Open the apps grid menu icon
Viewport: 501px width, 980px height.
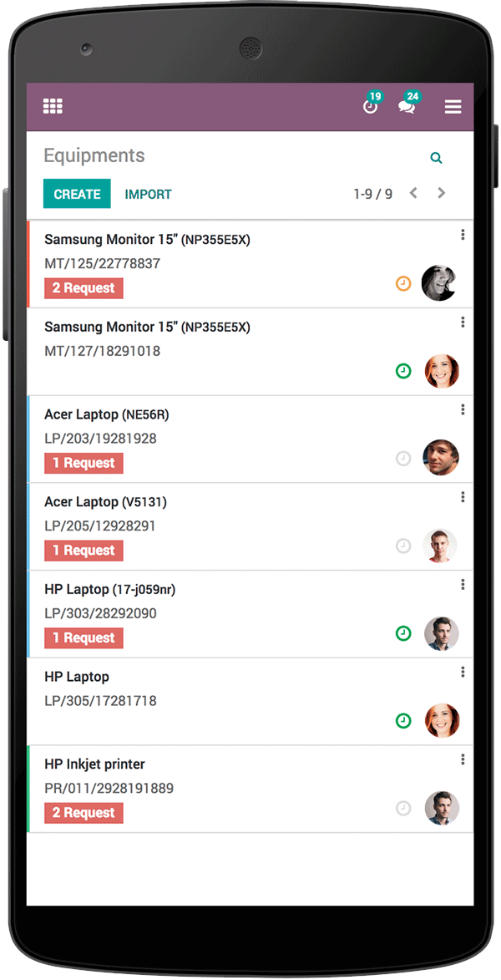(x=53, y=106)
